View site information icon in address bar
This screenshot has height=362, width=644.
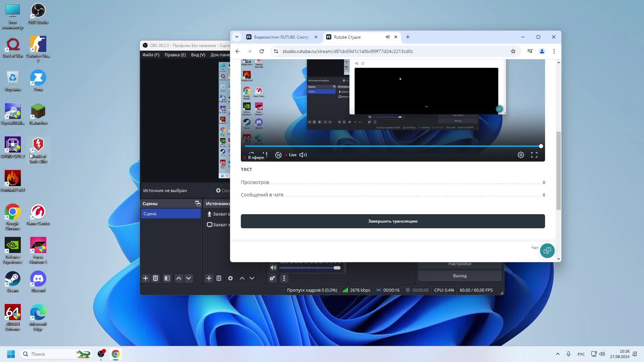tap(276, 51)
